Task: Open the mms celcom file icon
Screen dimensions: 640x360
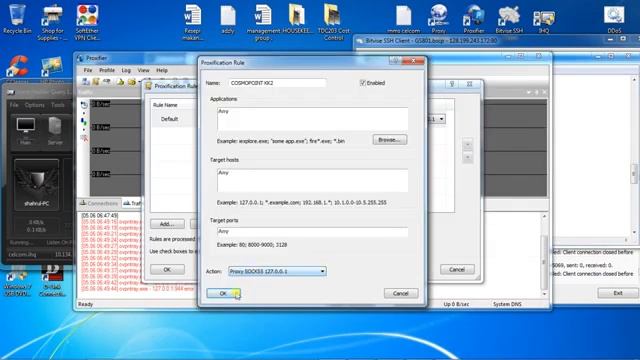Action: point(403,19)
